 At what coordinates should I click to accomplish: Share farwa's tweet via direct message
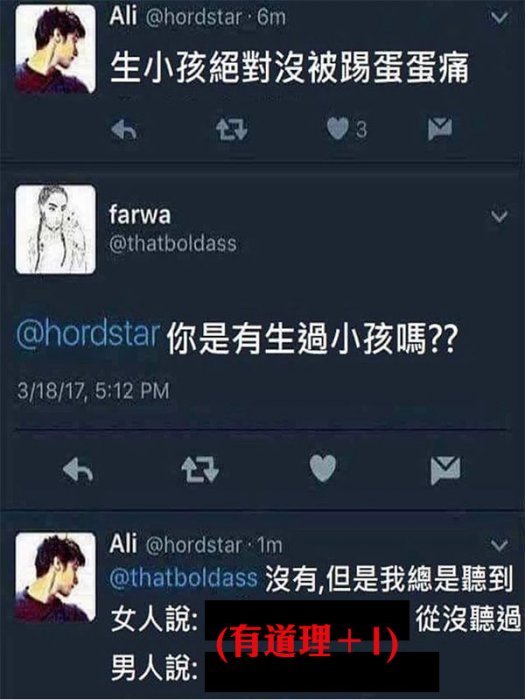445,470
